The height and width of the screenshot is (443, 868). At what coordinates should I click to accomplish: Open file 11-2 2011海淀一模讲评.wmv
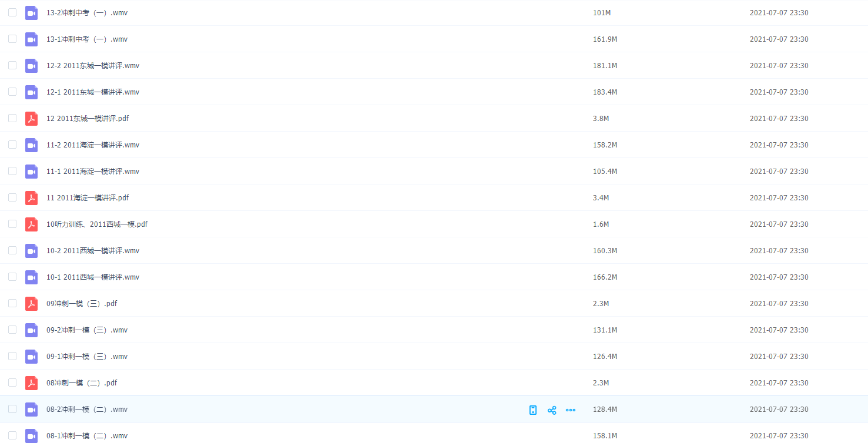coord(93,145)
